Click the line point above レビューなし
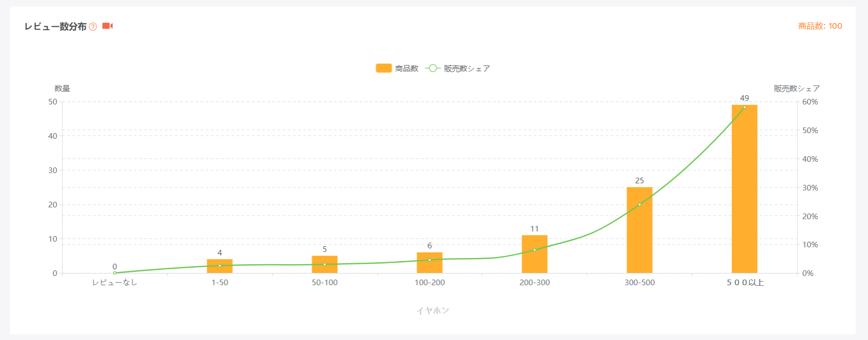The width and height of the screenshot is (868, 340). tap(115, 273)
